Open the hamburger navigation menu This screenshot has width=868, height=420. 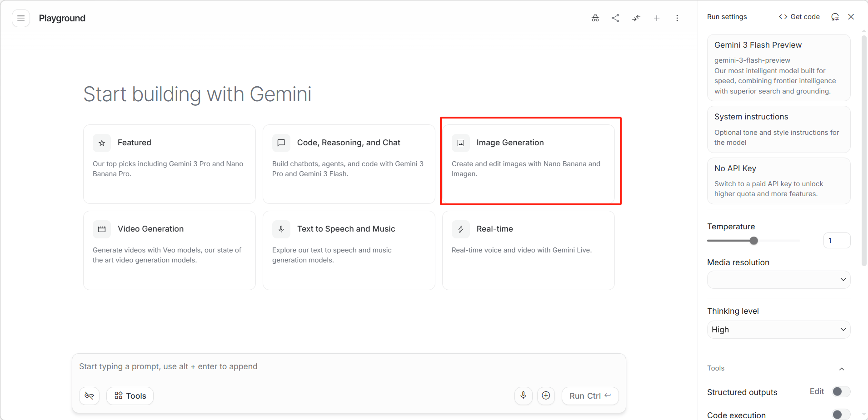tap(21, 18)
